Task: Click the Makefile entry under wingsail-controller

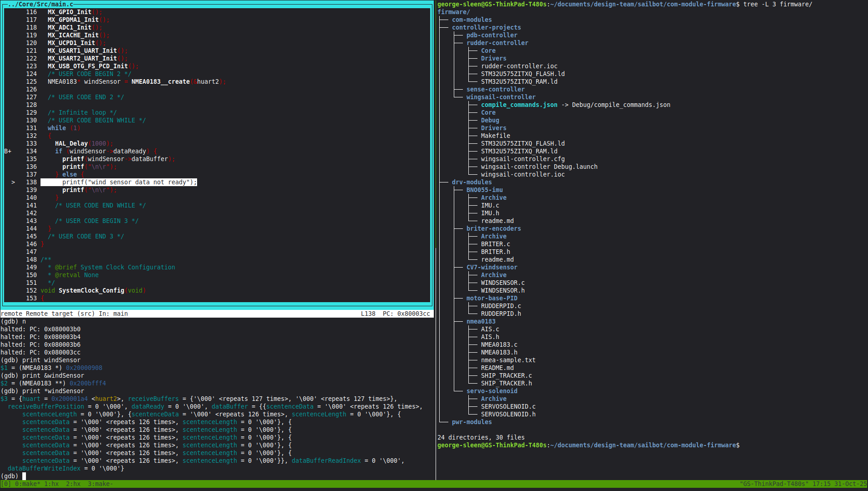Action: click(496, 136)
